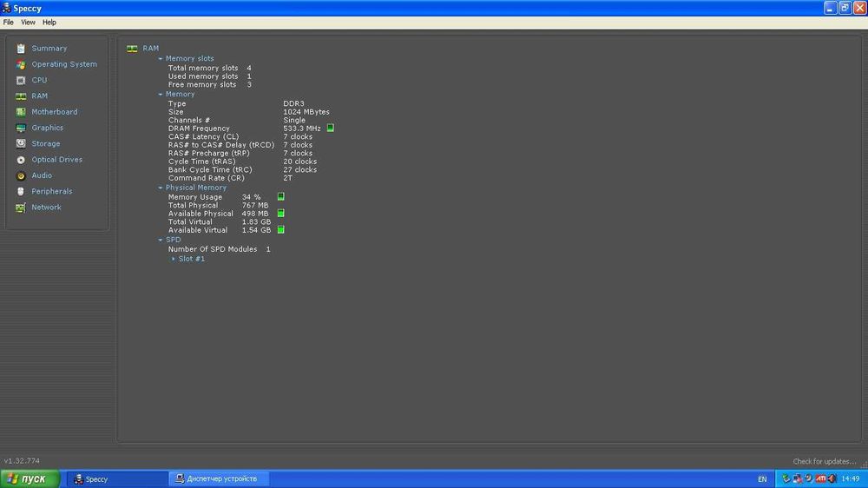Click the RAM heading in main panel
The height and width of the screenshot is (488, 868).
(x=150, y=48)
